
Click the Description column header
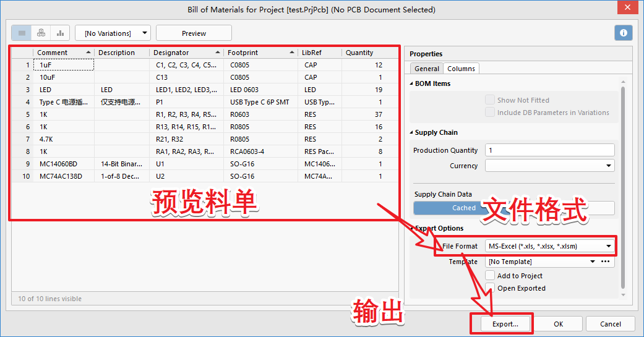click(x=122, y=53)
